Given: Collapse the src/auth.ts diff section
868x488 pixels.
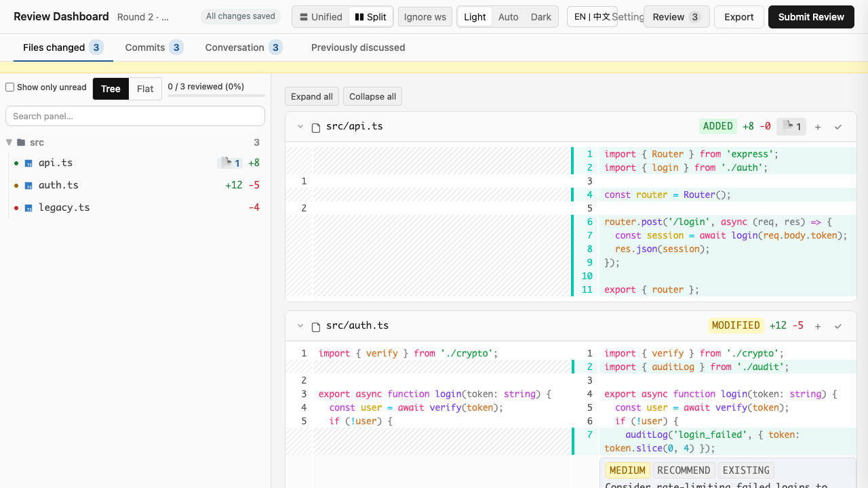Looking at the screenshot, I should (x=300, y=326).
